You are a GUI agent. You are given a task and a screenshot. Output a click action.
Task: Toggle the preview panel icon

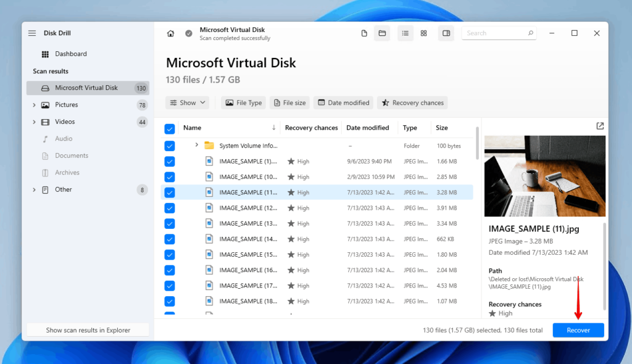tap(446, 33)
